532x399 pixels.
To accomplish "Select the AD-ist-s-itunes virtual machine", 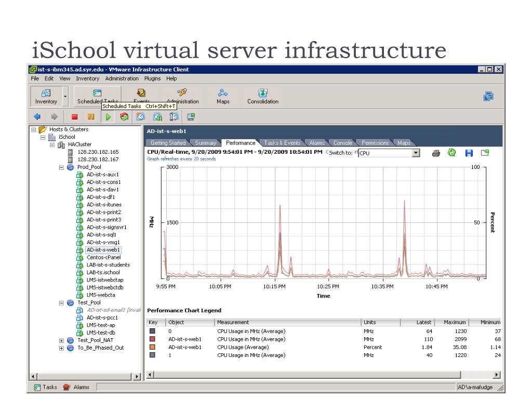I will 104,205.
